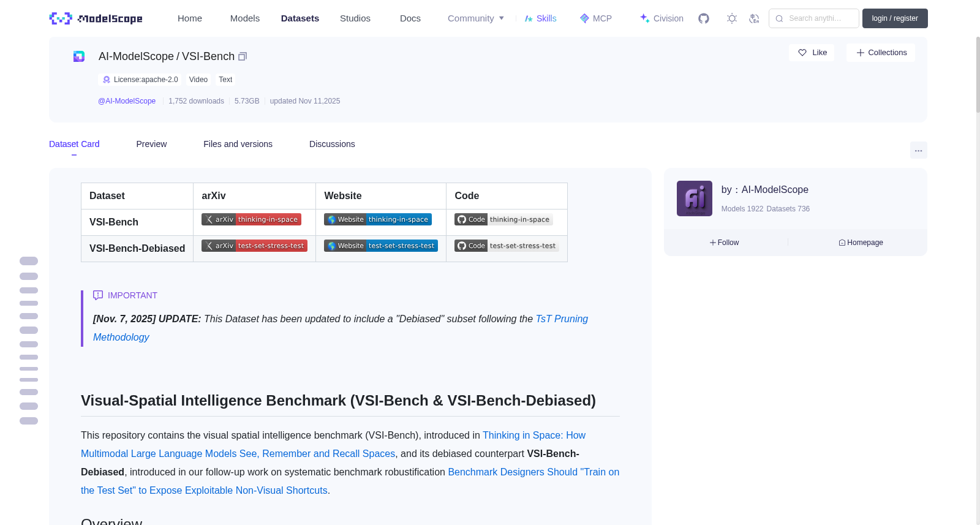980x525 pixels.
Task: Switch language with translate icon
Action: [754, 18]
